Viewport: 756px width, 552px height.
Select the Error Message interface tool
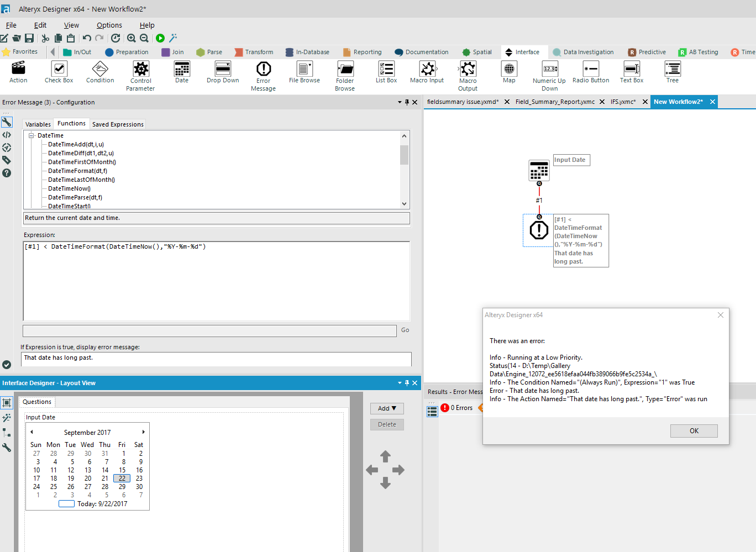point(263,72)
